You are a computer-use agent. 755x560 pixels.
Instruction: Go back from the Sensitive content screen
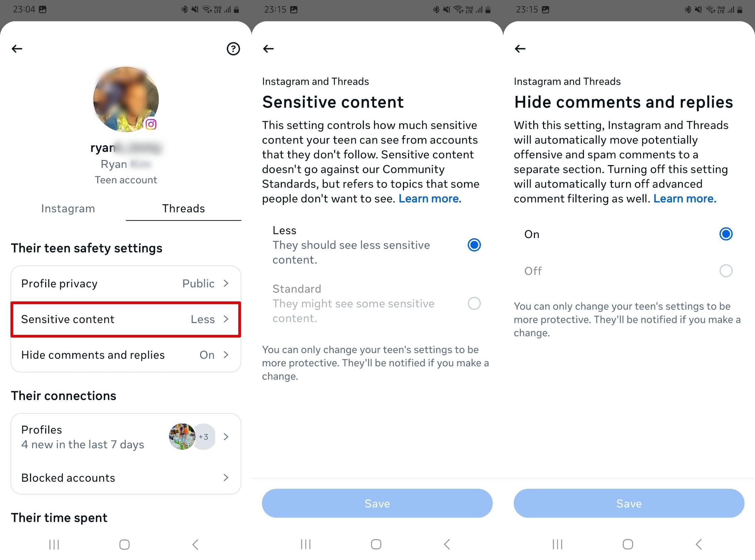point(268,49)
